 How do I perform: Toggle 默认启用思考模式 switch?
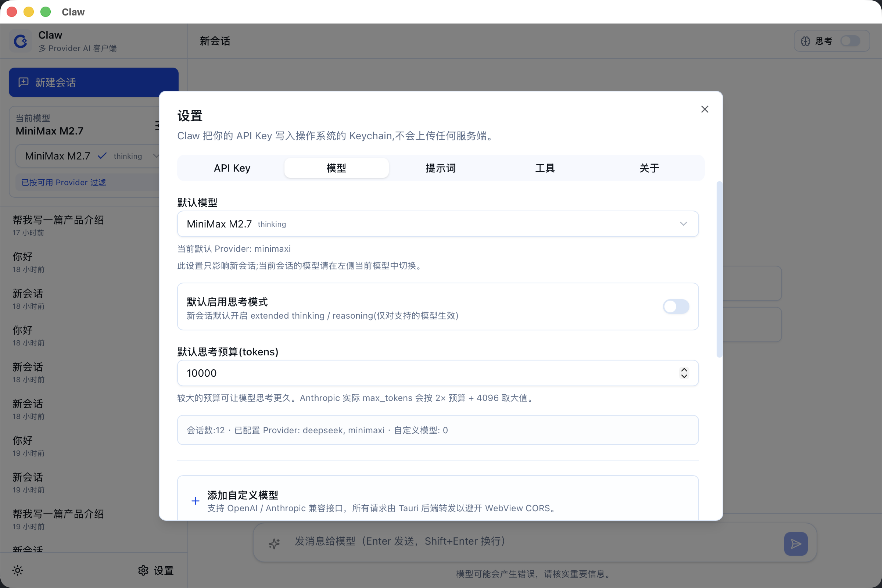tap(676, 306)
